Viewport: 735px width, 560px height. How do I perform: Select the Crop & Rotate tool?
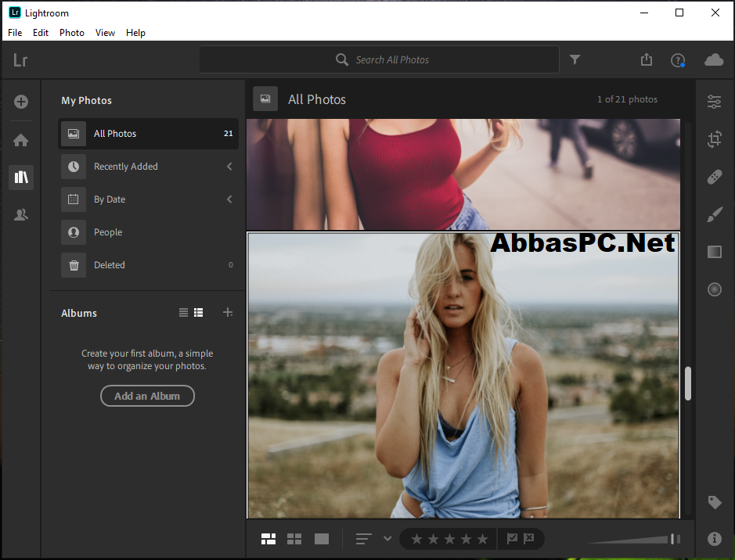click(x=714, y=139)
